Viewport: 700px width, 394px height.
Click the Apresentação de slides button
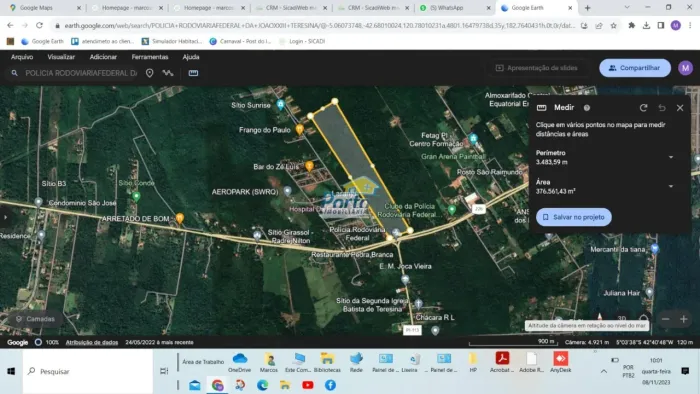coord(537,68)
